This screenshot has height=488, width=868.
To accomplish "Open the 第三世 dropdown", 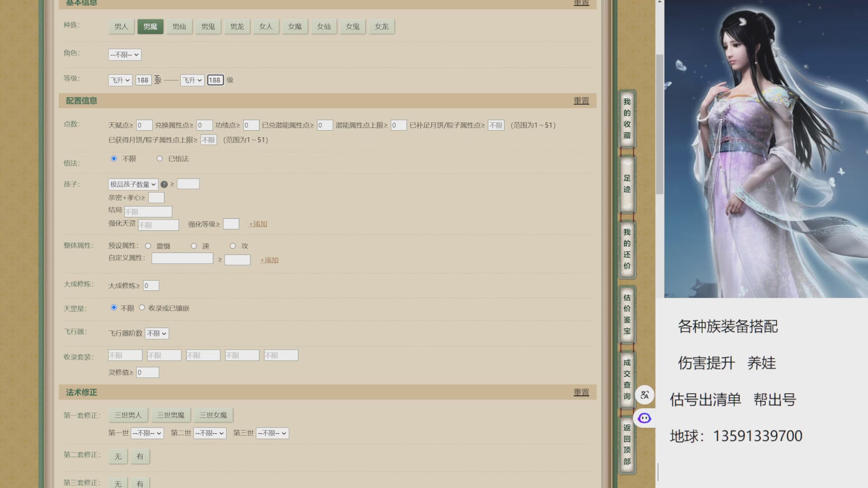I will tap(272, 433).
